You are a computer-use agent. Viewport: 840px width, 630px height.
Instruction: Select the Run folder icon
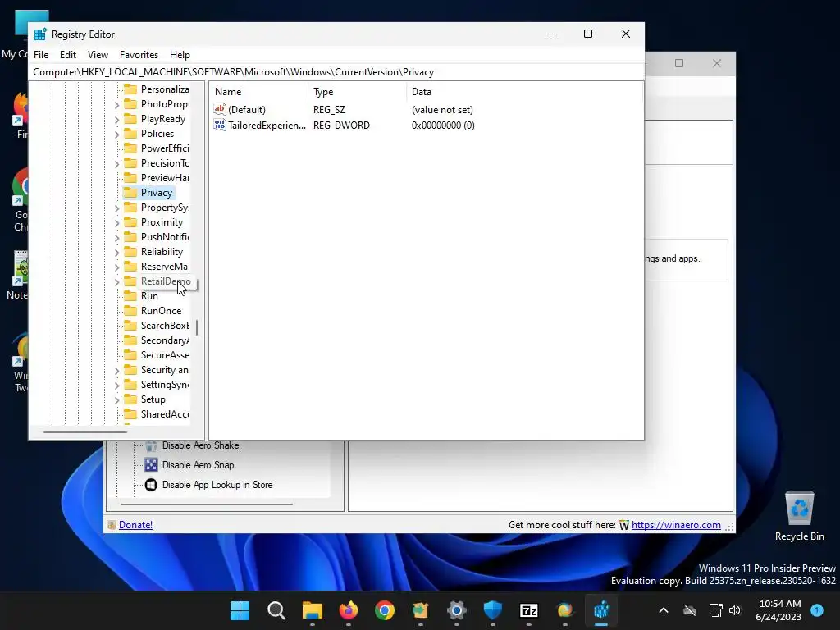(130, 295)
